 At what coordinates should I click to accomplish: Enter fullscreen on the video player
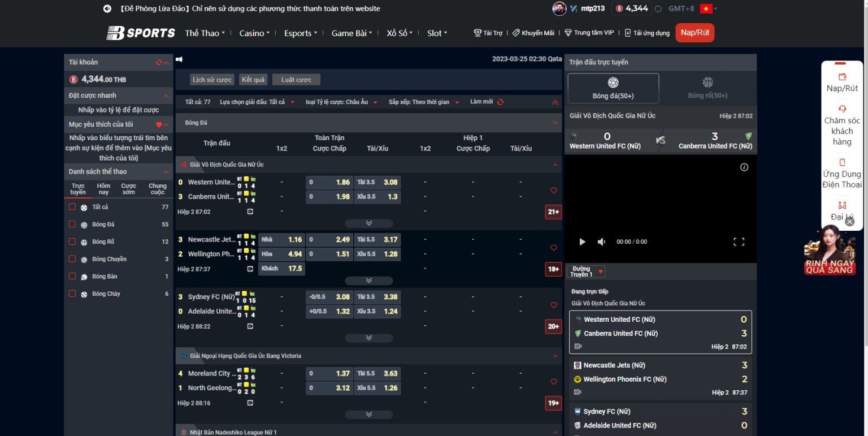tap(739, 242)
